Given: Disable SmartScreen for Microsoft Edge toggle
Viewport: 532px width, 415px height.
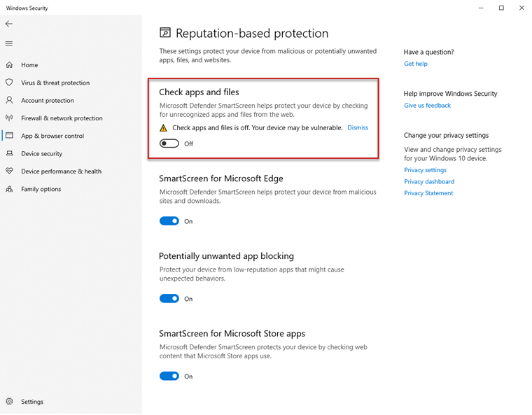Looking at the screenshot, I should tap(169, 221).
